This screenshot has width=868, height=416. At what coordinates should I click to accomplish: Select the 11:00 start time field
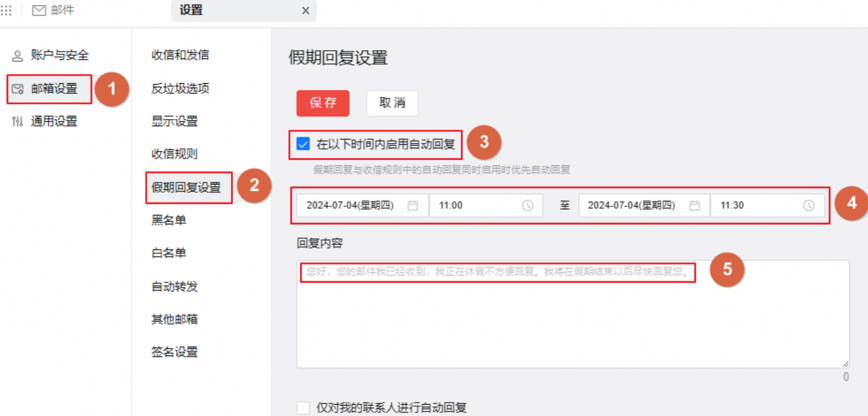pyautogui.click(x=475, y=206)
